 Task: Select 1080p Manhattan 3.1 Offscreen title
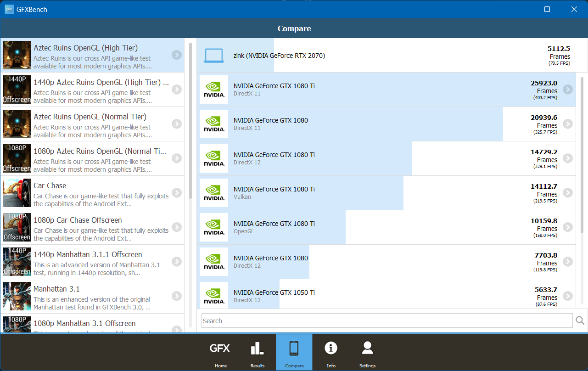click(84, 323)
